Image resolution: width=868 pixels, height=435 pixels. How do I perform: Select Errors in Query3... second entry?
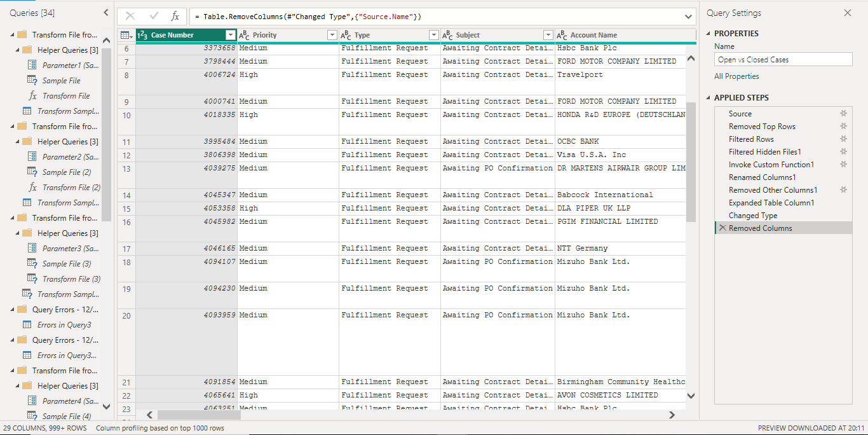click(x=67, y=356)
